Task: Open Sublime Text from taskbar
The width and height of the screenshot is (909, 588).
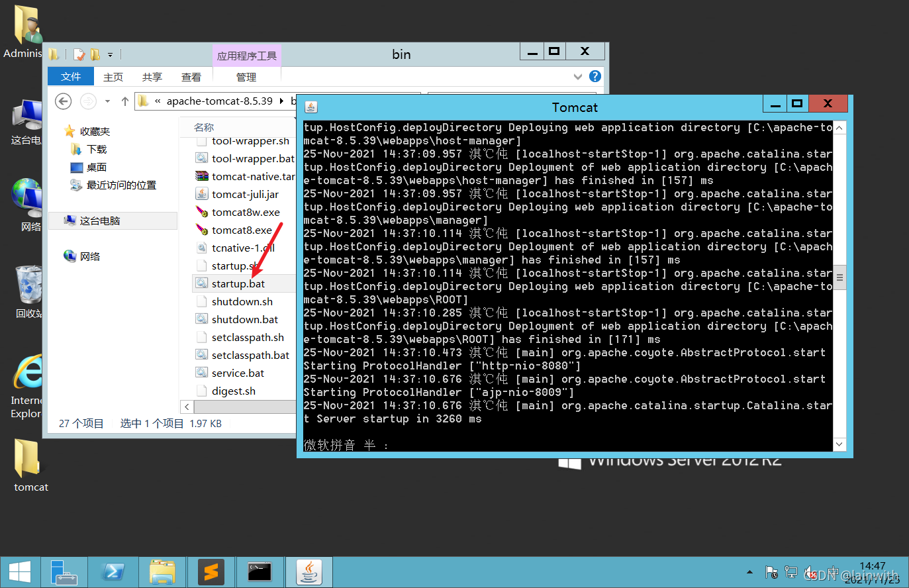Action: (x=211, y=572)
